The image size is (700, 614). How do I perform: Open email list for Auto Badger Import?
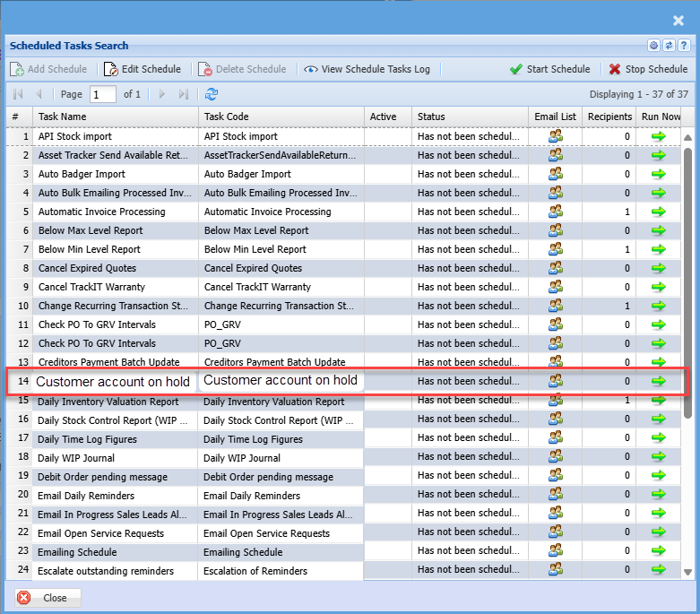(556, 174)
